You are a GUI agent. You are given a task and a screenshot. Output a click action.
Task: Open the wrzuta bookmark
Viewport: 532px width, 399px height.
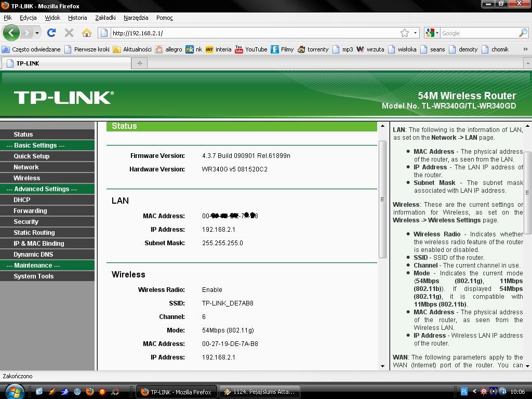370,49
